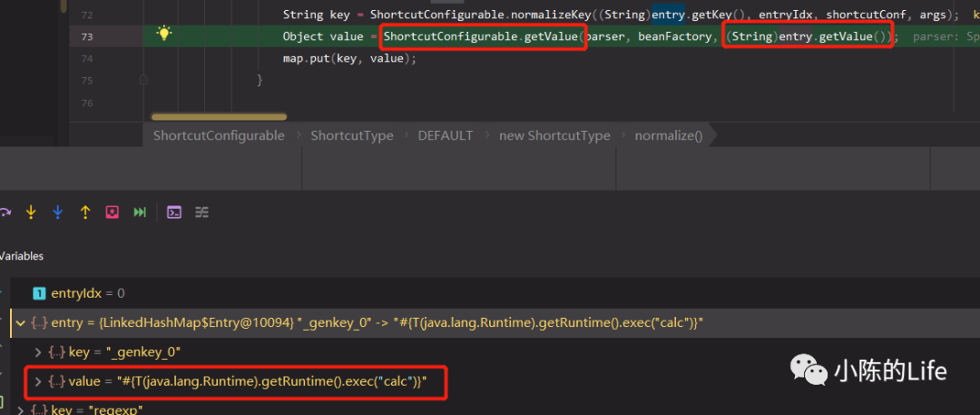Click the pink Drop Frame icon
980x415 pixels.
click(x=113, y=212)
